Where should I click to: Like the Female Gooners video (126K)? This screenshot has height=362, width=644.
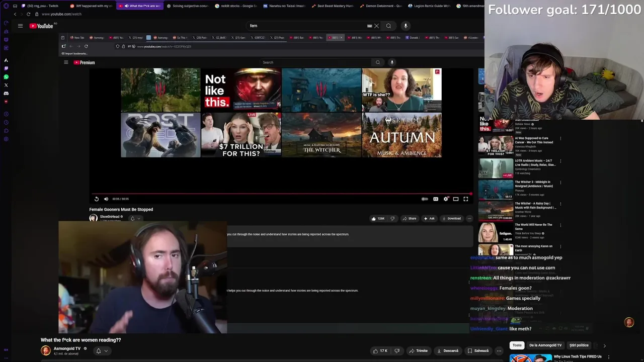coord(378,219)
